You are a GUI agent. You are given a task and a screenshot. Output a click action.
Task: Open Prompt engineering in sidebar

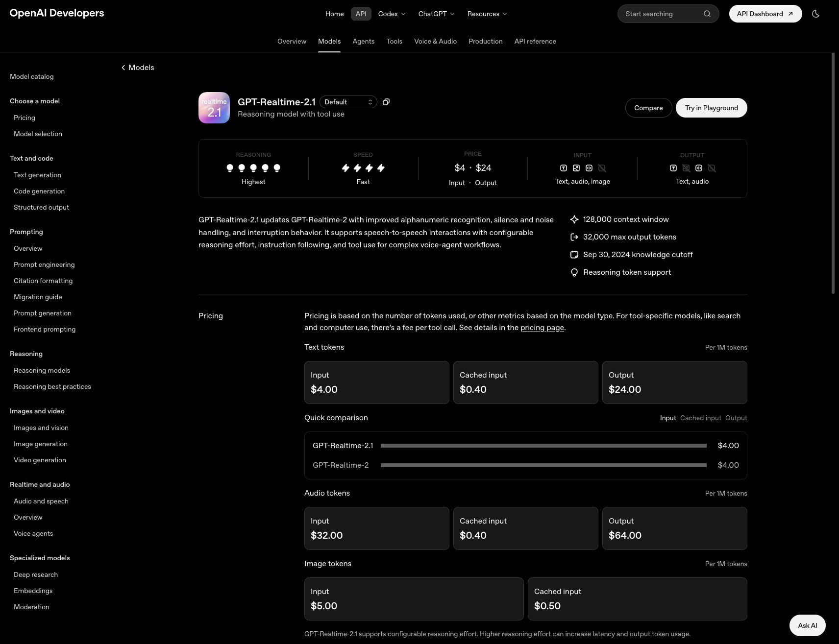point(44,264)
